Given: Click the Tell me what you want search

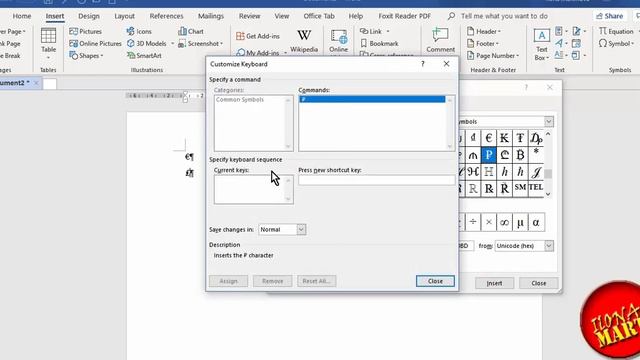Looking at the screenshot, I should (504, 16).
